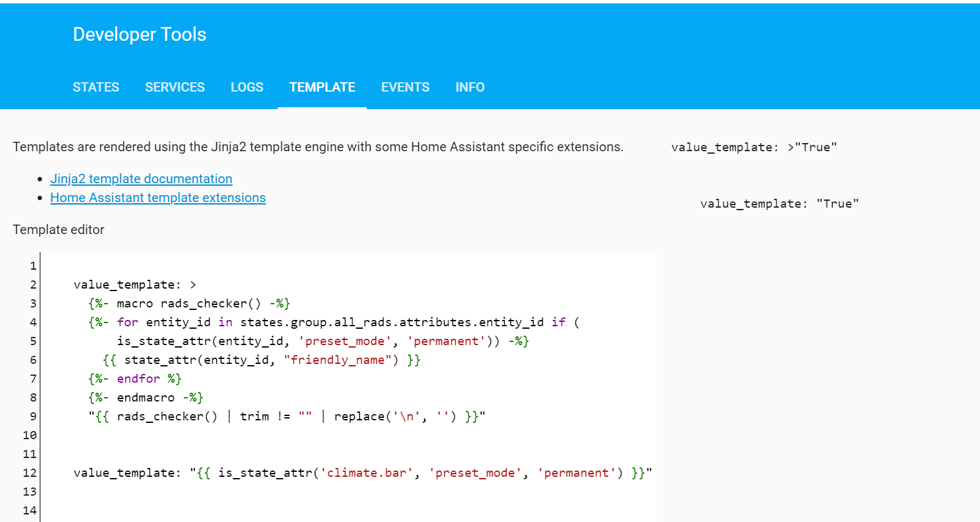980x522 pixels.
Task: Place cursor on the friendly_name state_attr line
Action: click(x=261, y=360)
